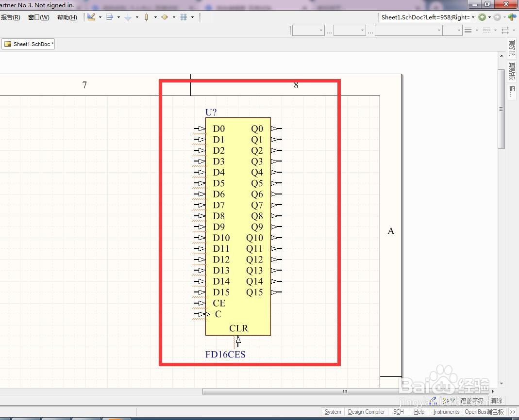Viewport: 519px width, 420px height.
Task: Click the D0 input pin
Action: click(x=200, y=129)
